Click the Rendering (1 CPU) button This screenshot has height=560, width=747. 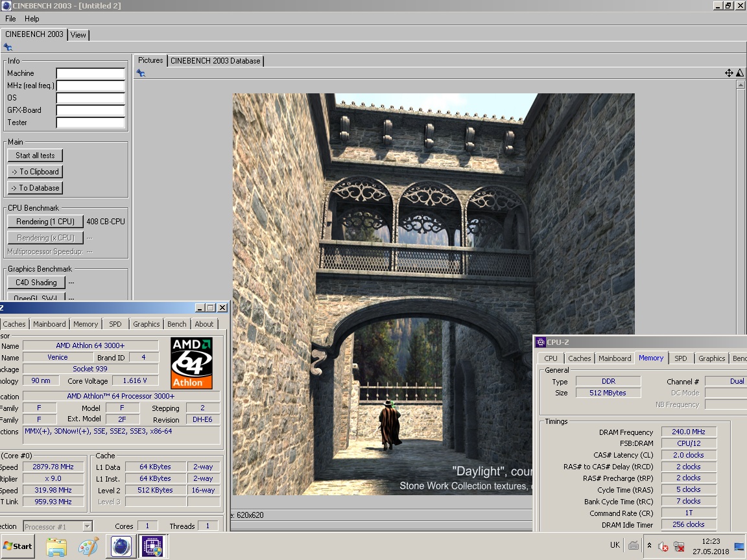[45, 222]
